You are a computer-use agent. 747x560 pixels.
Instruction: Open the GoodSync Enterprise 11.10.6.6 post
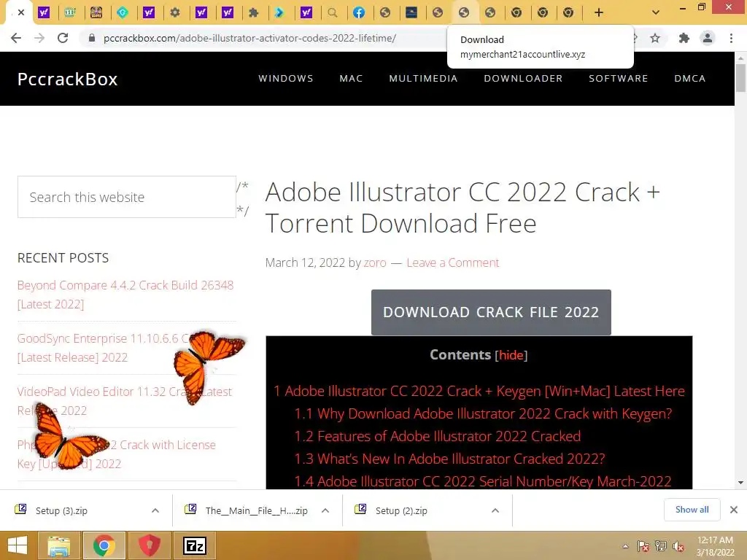[x=105, y=348]
